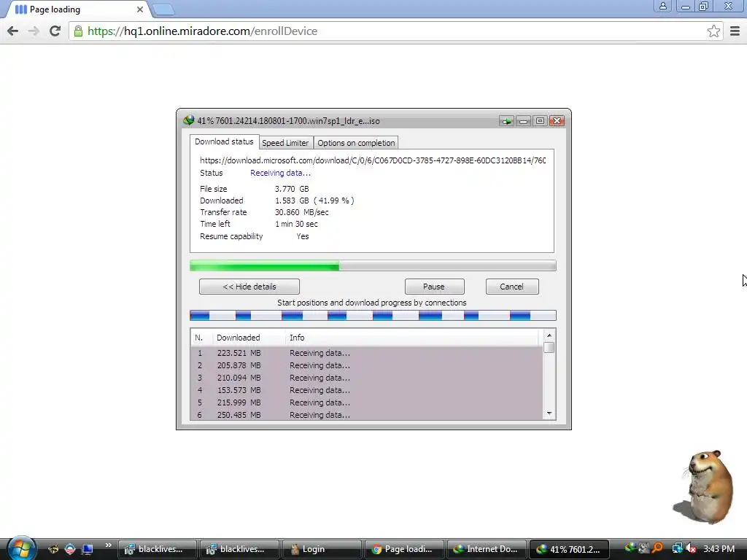This screenshot has width=747, height=560.
Task: Click the connections list scroll up arrow
Action: 549,335
